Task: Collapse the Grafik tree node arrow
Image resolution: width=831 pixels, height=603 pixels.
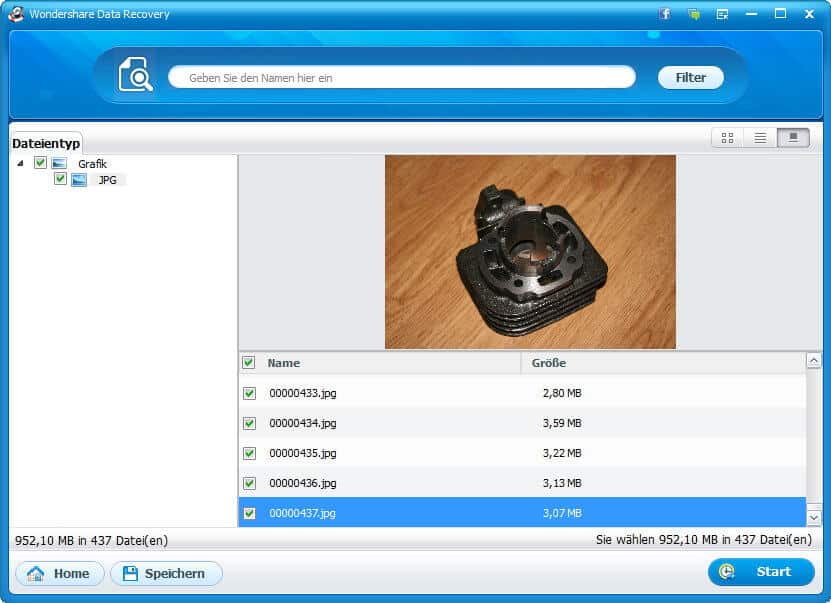Action: 20,163
